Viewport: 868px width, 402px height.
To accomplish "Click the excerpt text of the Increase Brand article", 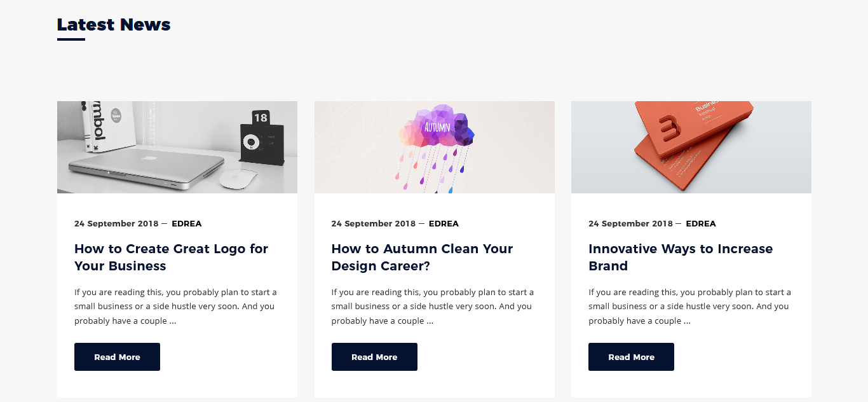I will coord(689,307).
